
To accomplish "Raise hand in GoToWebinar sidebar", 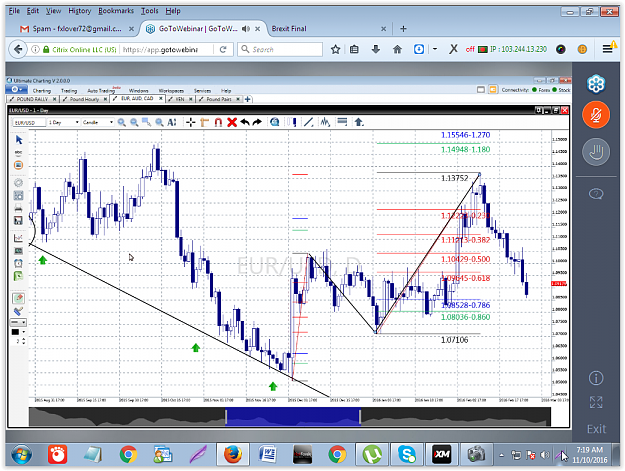I will pyautogui.click(x=596, y=152).
